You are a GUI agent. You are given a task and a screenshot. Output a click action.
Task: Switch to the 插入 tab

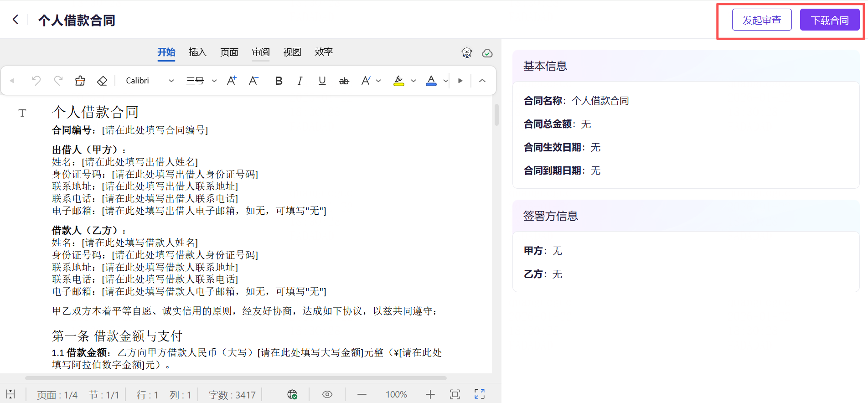[198, 52]
